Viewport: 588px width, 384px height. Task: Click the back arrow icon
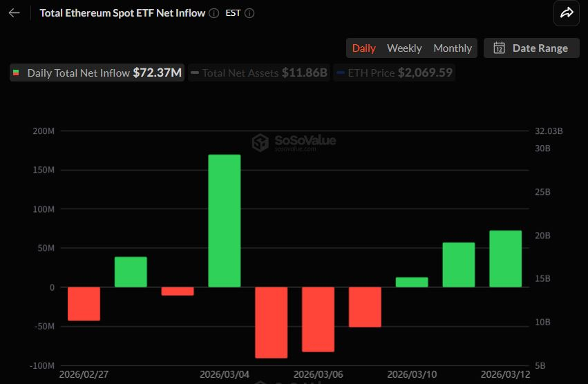14,13
